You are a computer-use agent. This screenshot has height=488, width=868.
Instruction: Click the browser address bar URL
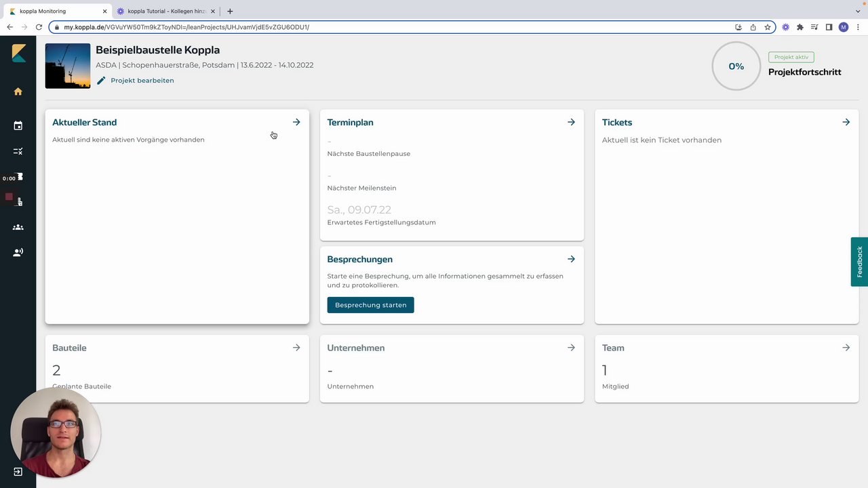coord(186,27)
